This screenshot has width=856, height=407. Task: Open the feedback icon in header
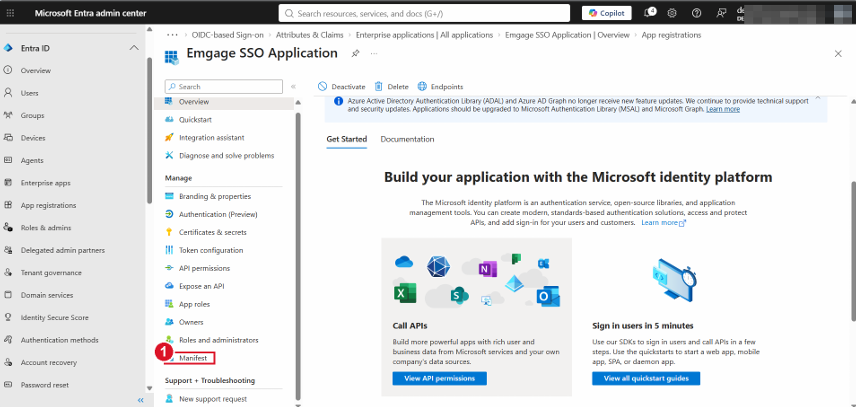(x=721, y=13)
